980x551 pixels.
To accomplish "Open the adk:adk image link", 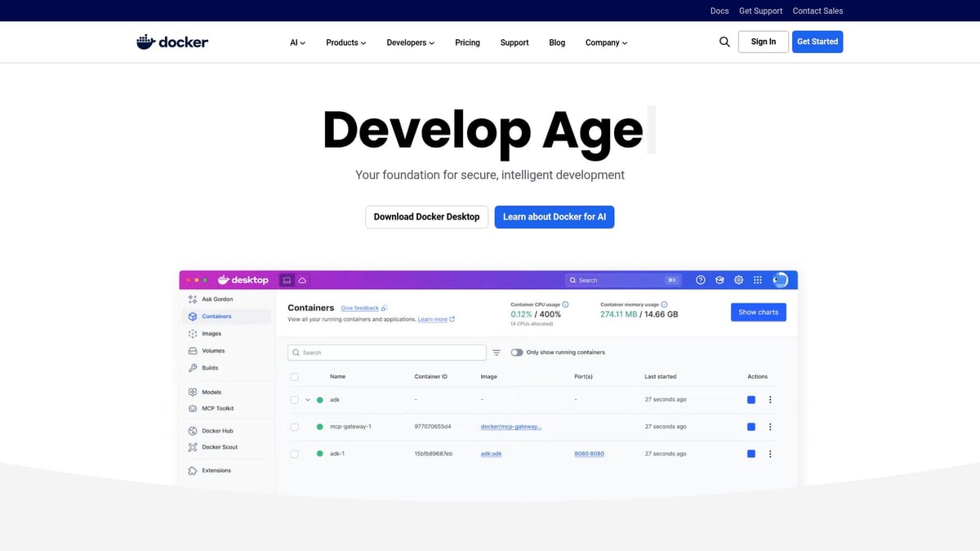I will pos(492,454).
